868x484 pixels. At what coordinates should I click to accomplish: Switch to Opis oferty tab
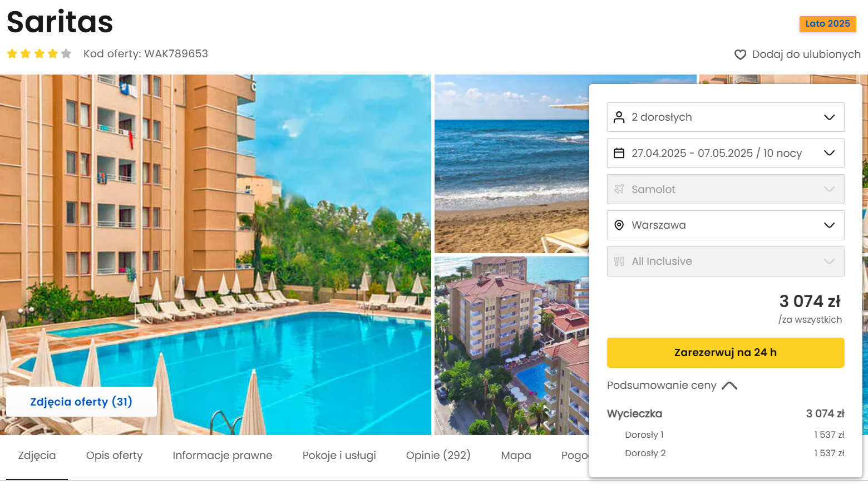click(x=115, y=456)
